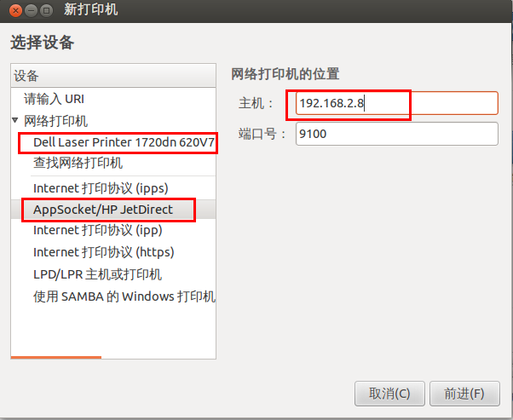Close the 新打印机 window

pos(15,11)
